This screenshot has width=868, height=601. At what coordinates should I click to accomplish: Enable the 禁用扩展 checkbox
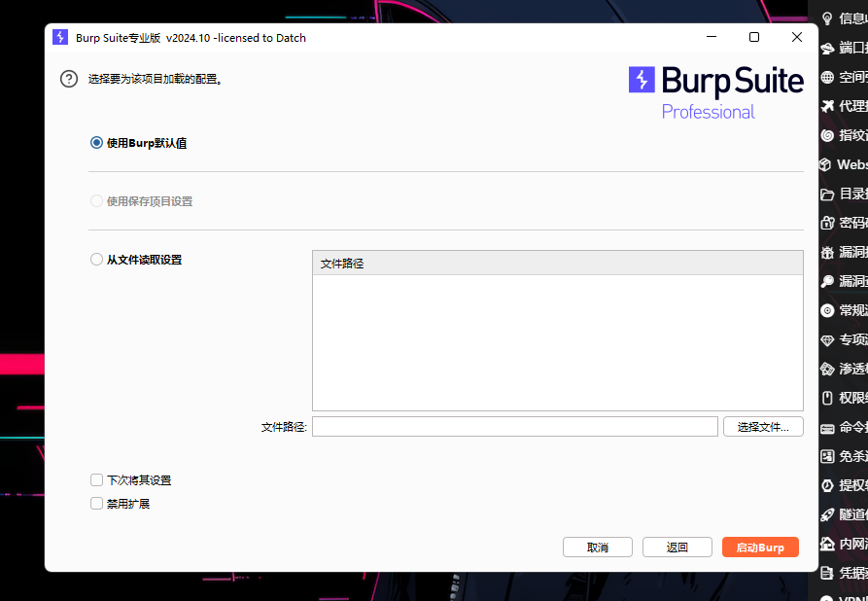pos(96,503)
